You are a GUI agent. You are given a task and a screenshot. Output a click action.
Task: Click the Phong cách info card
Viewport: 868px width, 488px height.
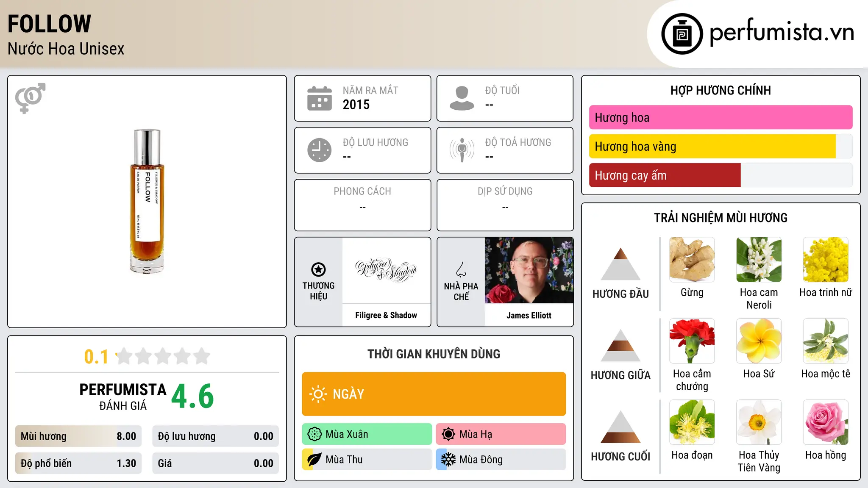362,205
